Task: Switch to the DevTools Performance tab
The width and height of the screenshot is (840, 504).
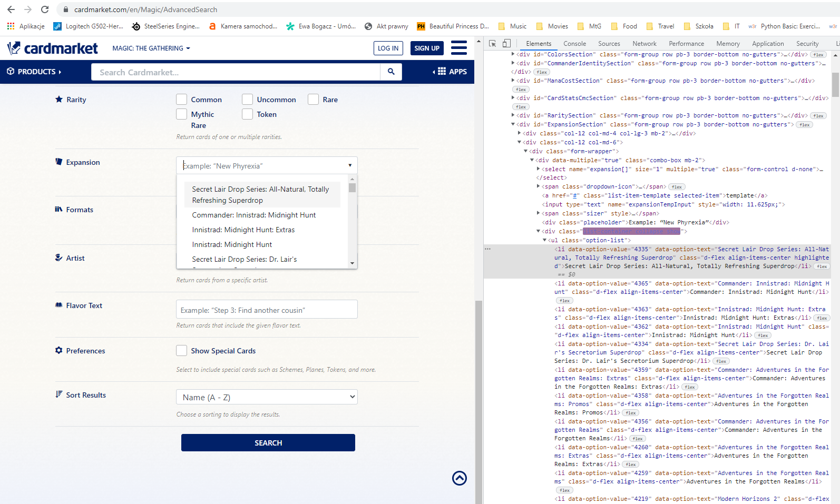Action: pyautogui.click(x=686, y=44)
